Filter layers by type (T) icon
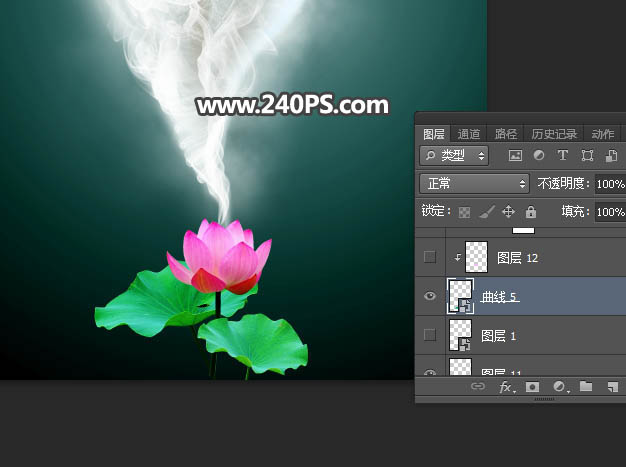The image size is (626, 467). coord(563,156)
